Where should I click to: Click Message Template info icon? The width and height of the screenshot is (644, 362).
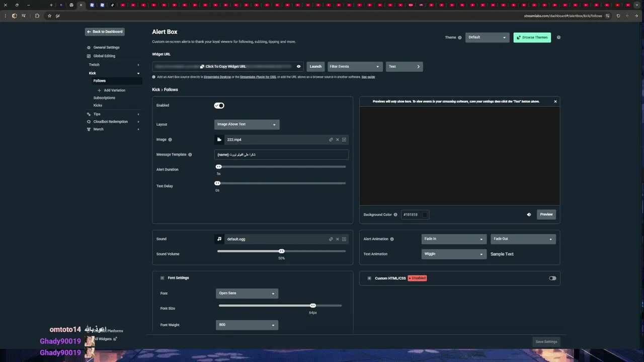pos(190,155)
